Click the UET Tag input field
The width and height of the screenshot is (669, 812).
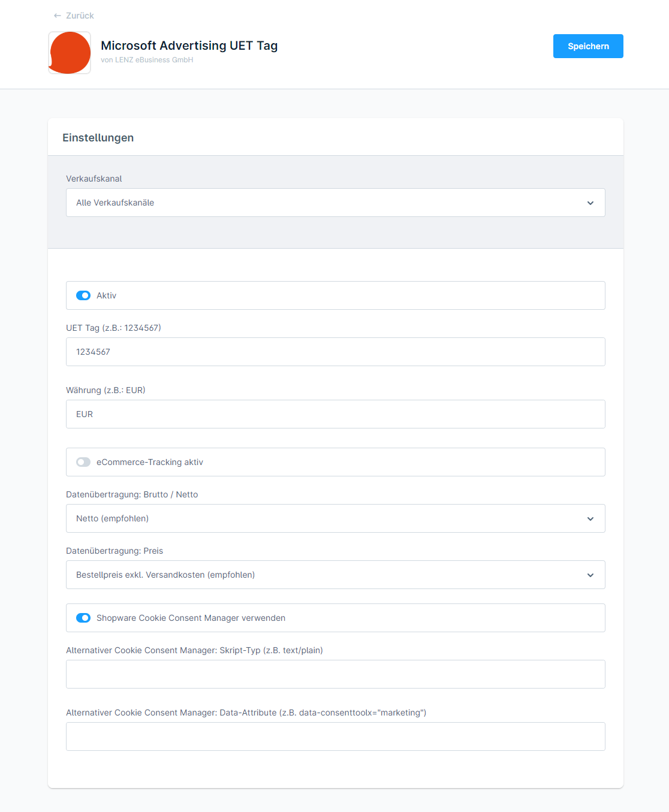[336, 352]
